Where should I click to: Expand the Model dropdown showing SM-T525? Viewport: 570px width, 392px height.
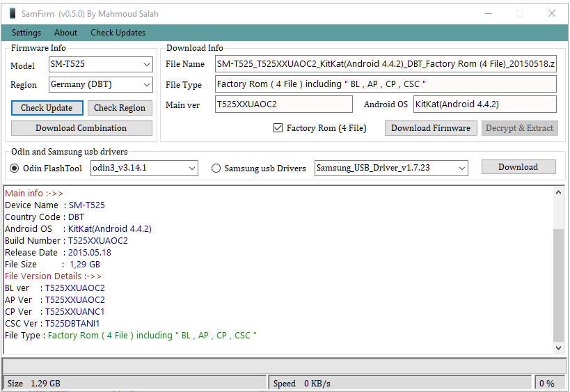(x=101, y=64)
